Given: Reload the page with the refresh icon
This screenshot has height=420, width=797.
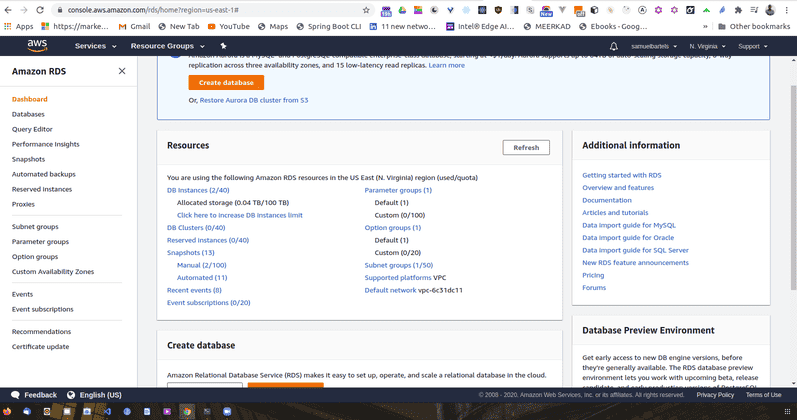Looking at the screenshot, I should pos(40,10).
